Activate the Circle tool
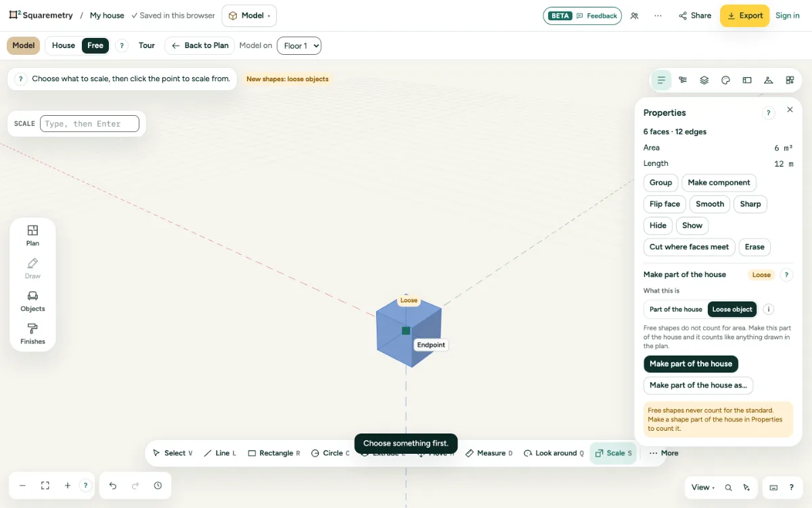This screenshot has height=508, width=812. (330, 453)
